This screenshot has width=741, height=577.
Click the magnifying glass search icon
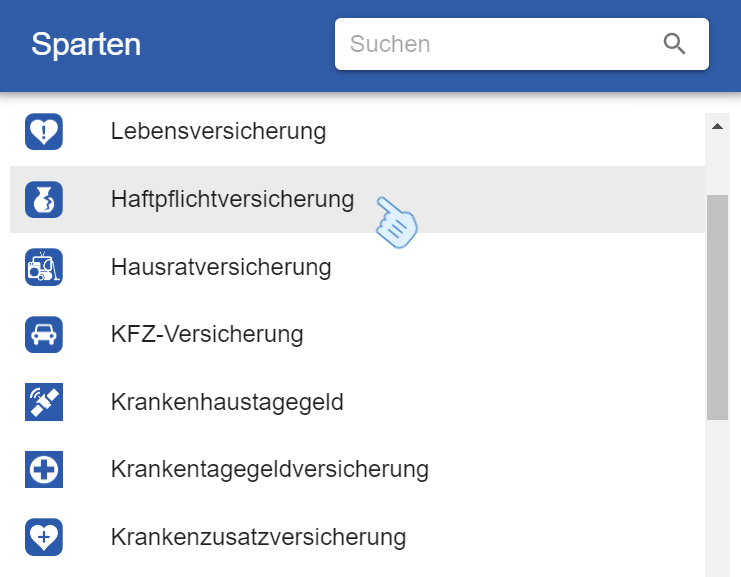coord(674,44)
